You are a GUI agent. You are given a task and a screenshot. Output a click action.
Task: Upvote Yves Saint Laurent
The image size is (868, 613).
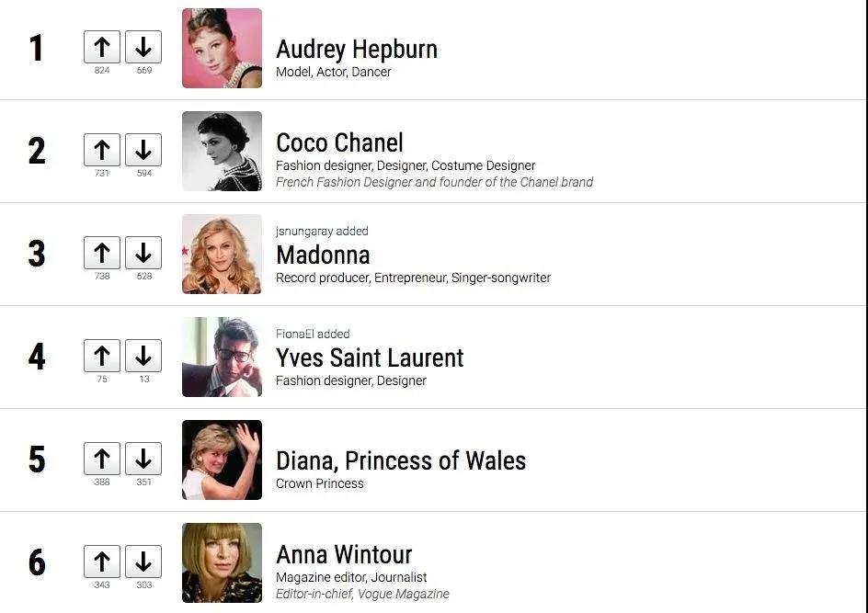tap(102, 356)
